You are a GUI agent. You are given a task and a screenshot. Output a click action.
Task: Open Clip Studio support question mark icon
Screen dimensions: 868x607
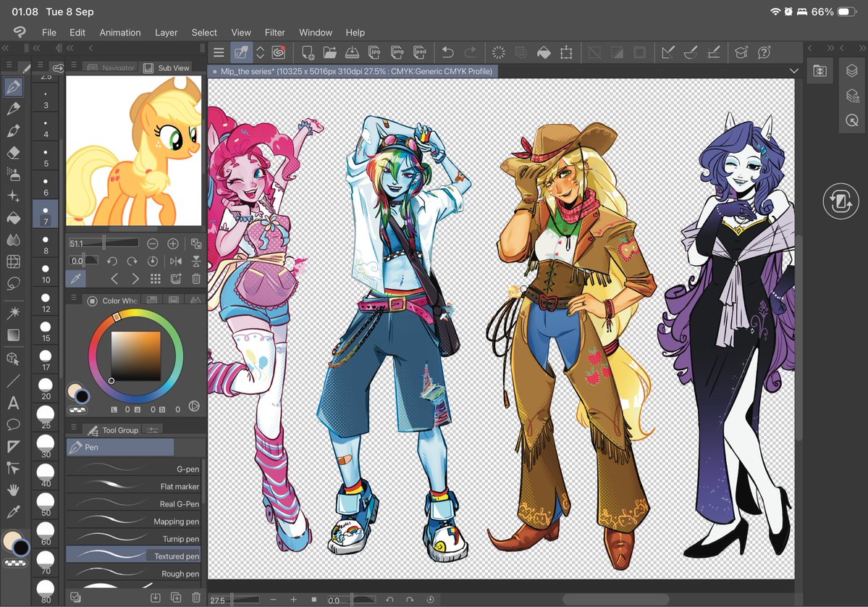click(764, 53)
